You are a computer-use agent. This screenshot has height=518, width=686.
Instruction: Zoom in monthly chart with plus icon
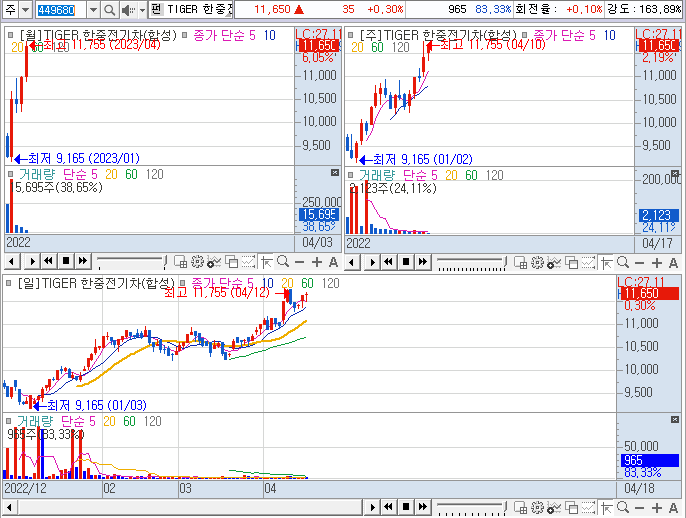(x=316, y=262)
